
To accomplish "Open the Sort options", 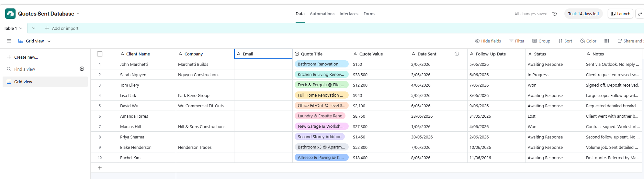I will pos(565,41).
